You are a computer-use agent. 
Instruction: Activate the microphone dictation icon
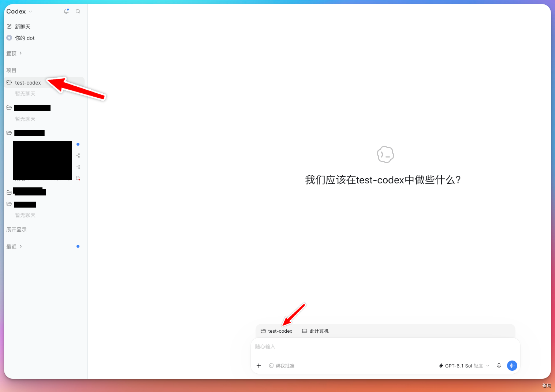click(x=499, y=366)
